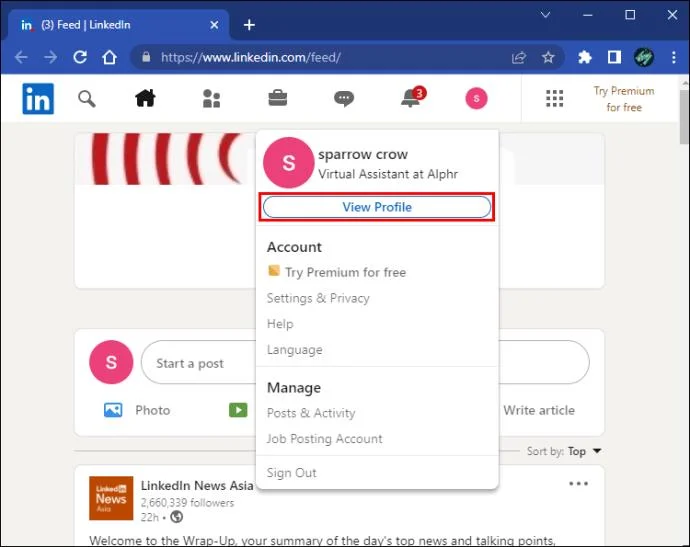690x547 pixels.
Task: Click the Photo icon in post box
Action: click(113, 410)
